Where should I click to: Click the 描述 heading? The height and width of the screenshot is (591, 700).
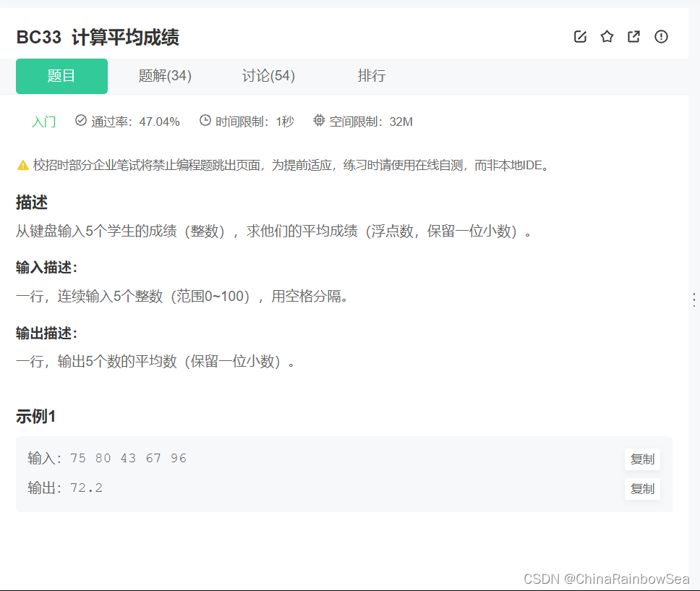coord(32,203)
